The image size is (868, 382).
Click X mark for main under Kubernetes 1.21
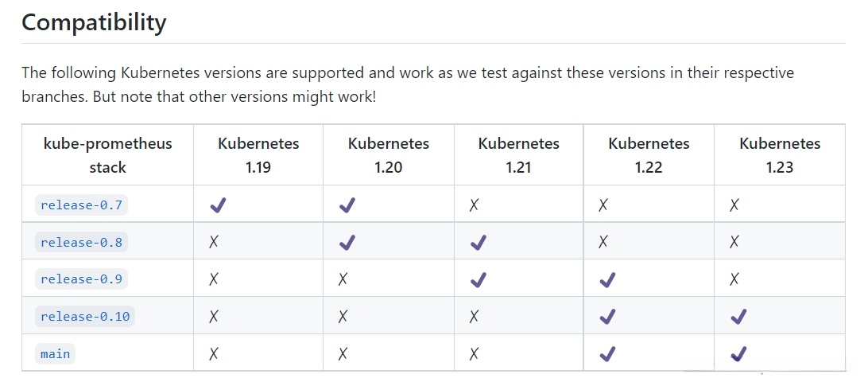point(474,354)
